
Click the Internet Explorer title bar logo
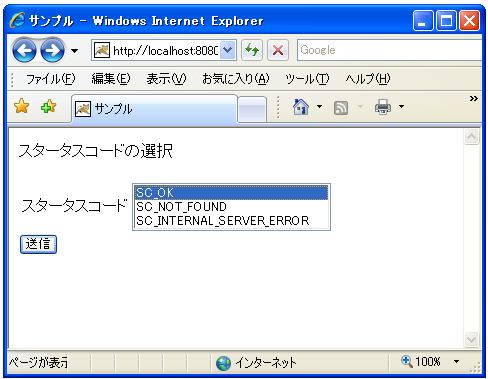point(17,20)
